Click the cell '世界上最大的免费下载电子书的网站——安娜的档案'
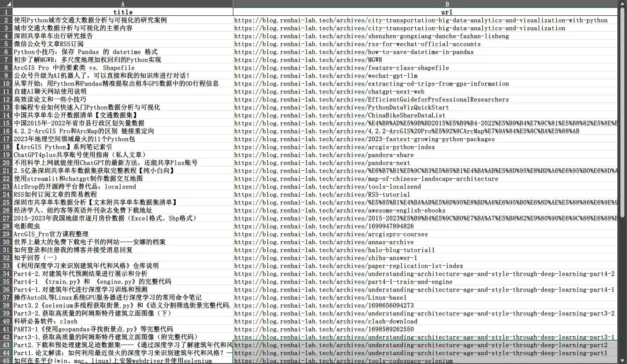This screenshot has width=627, height=364. tap(123, 242)
